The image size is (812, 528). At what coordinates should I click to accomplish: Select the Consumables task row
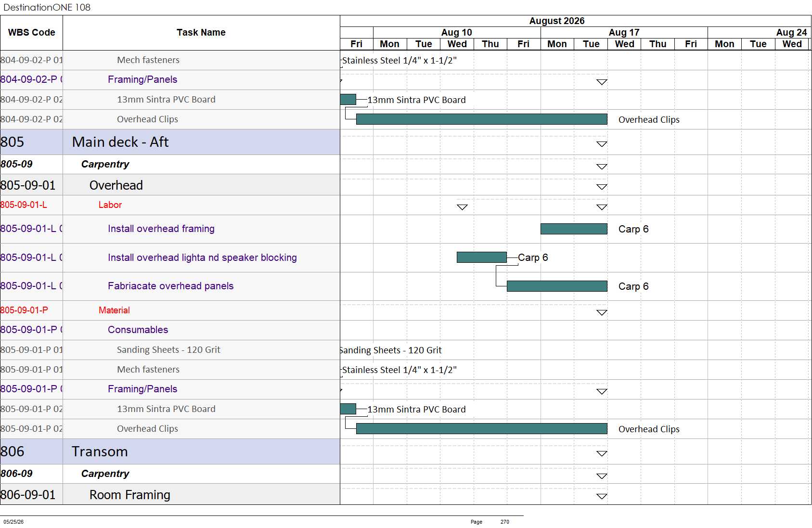(170, 330)
